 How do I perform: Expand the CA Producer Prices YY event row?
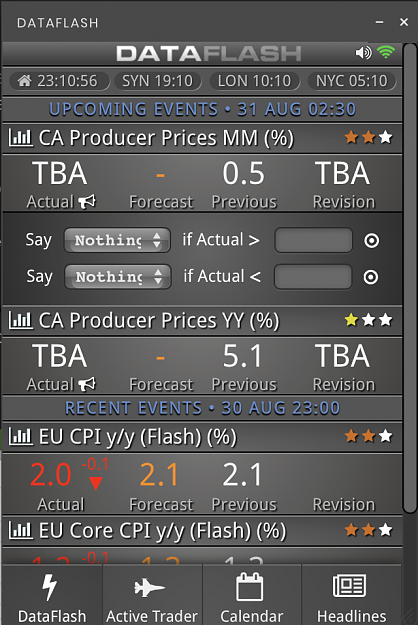pyautogui.click(x=202, y=320)
